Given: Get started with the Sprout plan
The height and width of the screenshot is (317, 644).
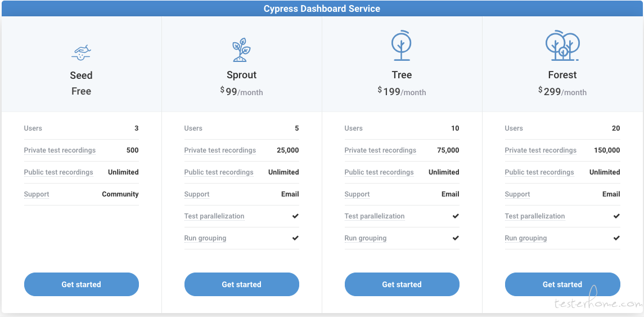Looking at the screenshot, I should point(241,284).
